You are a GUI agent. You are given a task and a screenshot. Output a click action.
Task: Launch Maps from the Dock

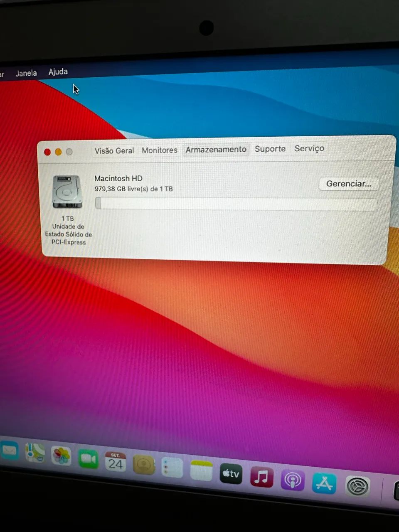point(35,453)
